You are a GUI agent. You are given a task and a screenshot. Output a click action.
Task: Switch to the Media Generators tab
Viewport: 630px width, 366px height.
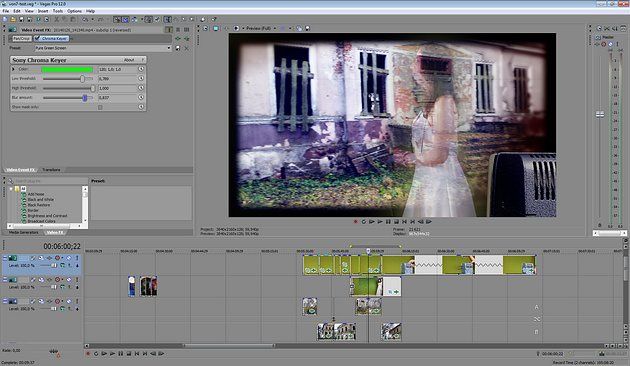click(24, 232)
